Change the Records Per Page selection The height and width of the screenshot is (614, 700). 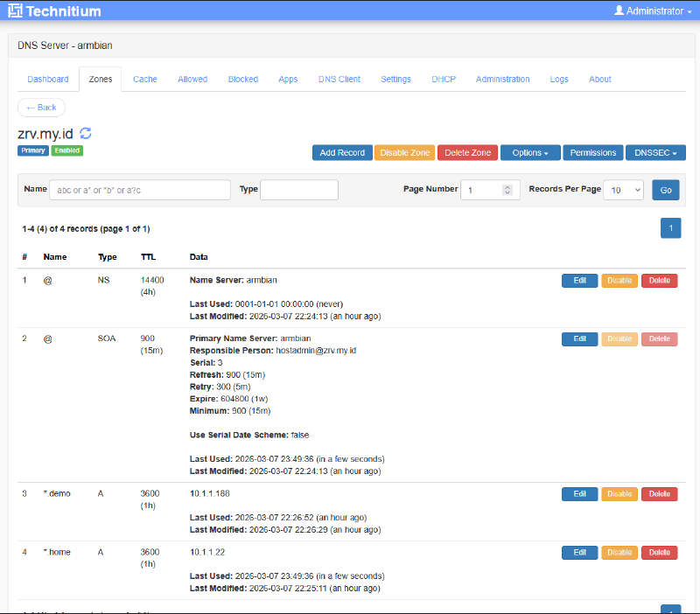tap(623, 190)
